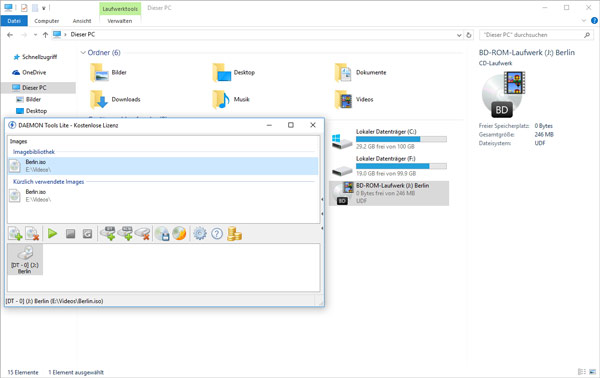Open the Ansicht ribbon tab
Image resolution: width=600 pixels, height=378 pixels.
[82, 21]
